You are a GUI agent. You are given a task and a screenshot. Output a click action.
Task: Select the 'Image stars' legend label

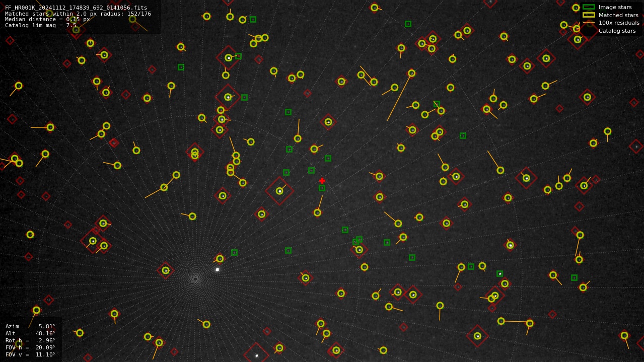(x=615, y=7)
